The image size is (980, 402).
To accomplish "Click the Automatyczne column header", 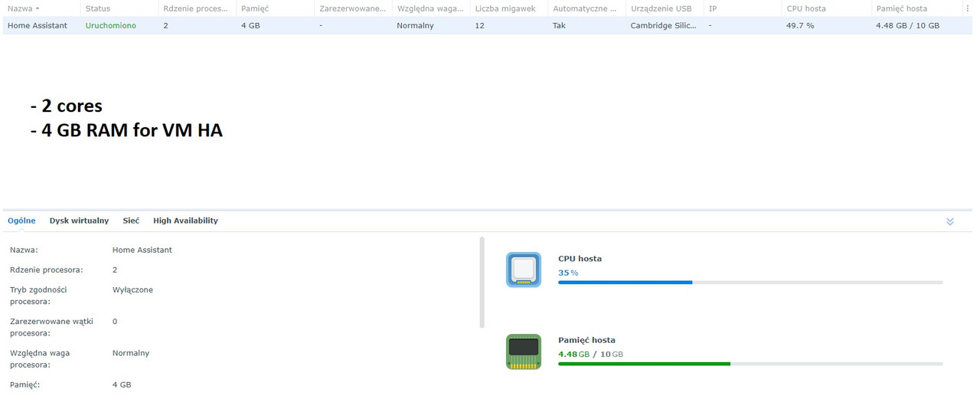I will pyautogui.click(x=586, y=8).
